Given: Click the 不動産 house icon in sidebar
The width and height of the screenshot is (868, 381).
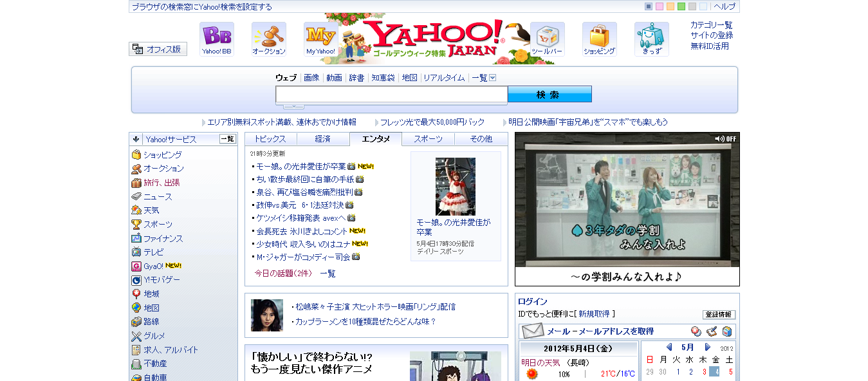Looking at the screenshot, I should [x=136, y=364].
